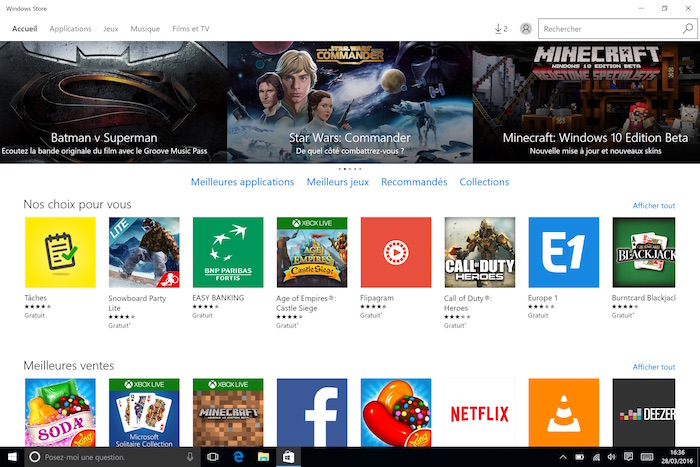The width and height of the screenshot is (700, 467).
Task: Open the Star Wars: Commander banner
Action: tap(349, 100)
